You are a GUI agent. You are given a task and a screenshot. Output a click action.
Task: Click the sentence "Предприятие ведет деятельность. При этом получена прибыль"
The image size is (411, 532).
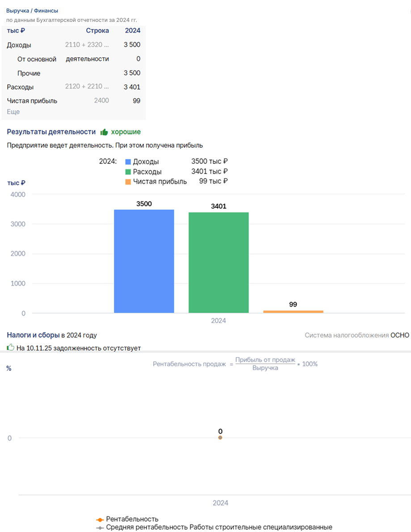pyautogui.click(x=105, y=145)
